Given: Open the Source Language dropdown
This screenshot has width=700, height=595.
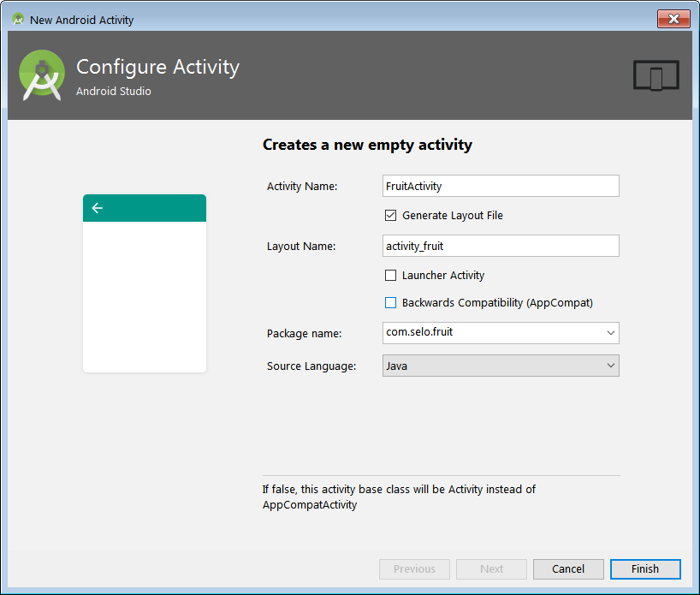Looking at the screenshot, I should (x=501, y=366).
